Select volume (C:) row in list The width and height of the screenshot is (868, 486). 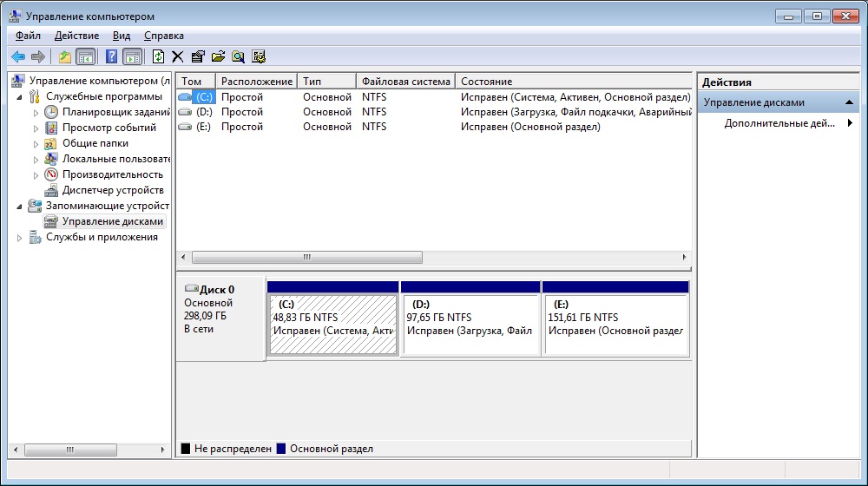[434, 97]
